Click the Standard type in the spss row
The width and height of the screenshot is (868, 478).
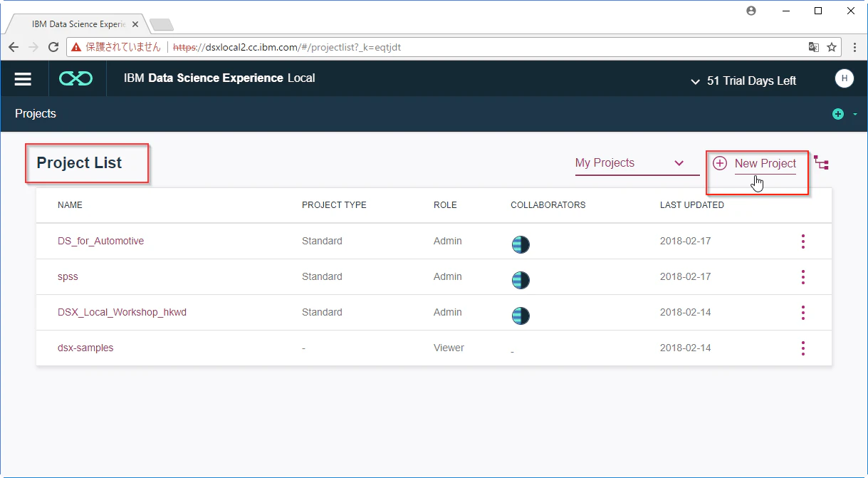point(322,276)
